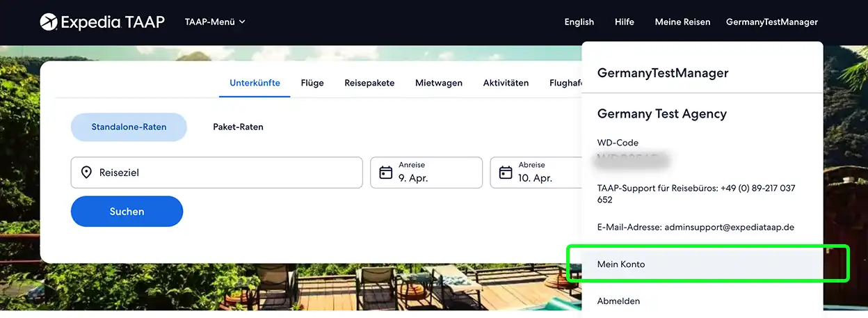Viewport: 868px width, 318px height.
Task: Click the Germany Test Agency heading
Action: [662, 114]
